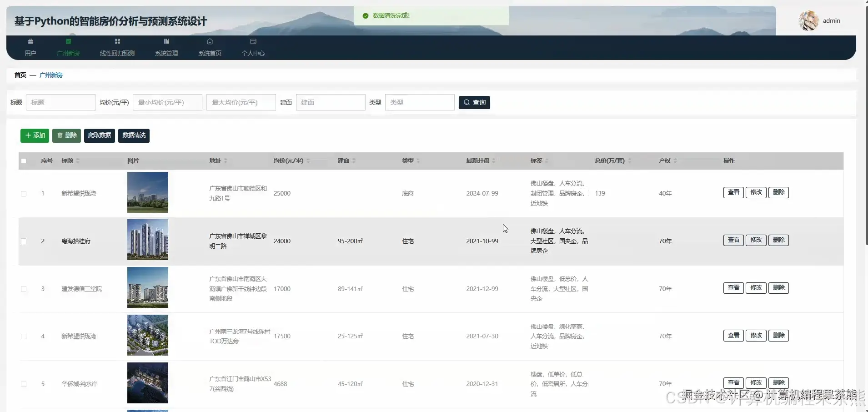The height and width of the screenshot is (412, 868).
Task: Click the 95-200㎡ area cell
Action: (350, 241)
